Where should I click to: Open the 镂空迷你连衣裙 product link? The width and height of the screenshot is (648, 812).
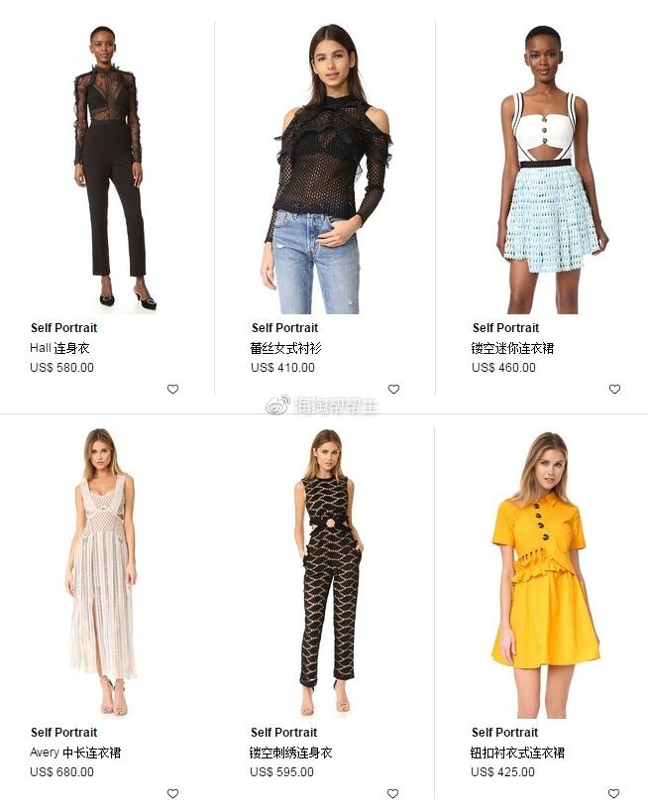(x=512, y=348)
